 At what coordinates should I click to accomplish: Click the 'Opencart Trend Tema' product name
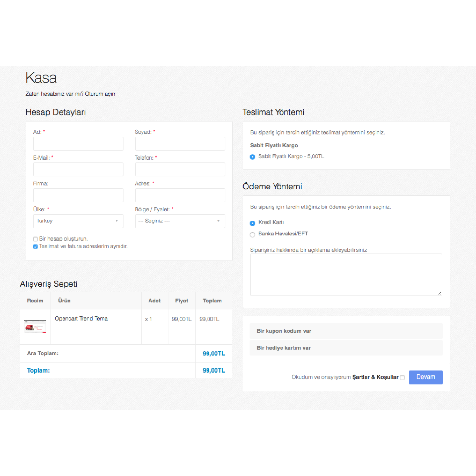81,319
